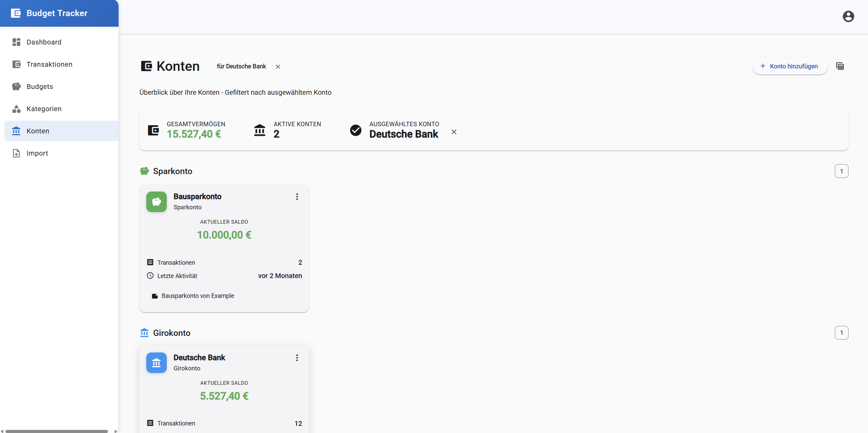Click 'vor 2 Monaten' last activity value

point(280,276)
